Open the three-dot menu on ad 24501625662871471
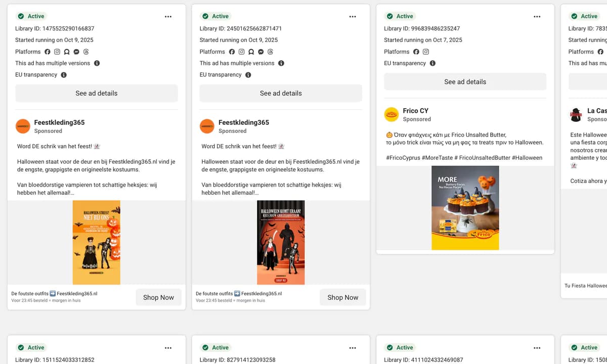 [x=353, y=17]
